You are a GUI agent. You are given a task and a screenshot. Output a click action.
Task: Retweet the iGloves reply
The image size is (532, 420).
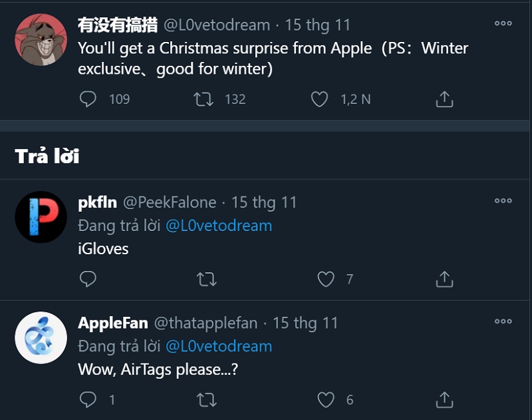click(x=207, y=279)
